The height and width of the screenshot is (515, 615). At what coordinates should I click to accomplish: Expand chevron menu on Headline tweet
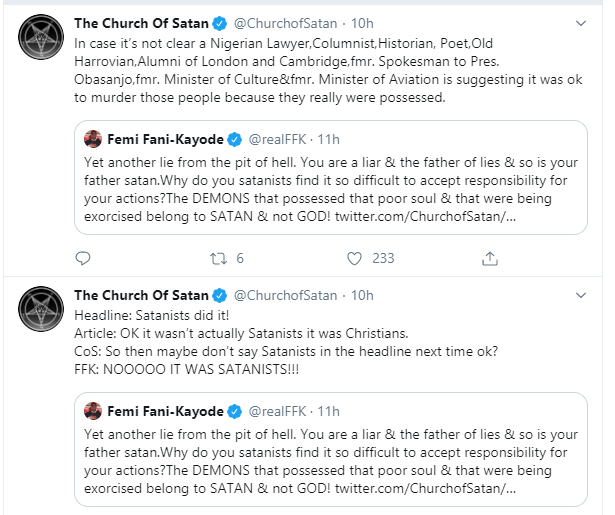[582, 296]
